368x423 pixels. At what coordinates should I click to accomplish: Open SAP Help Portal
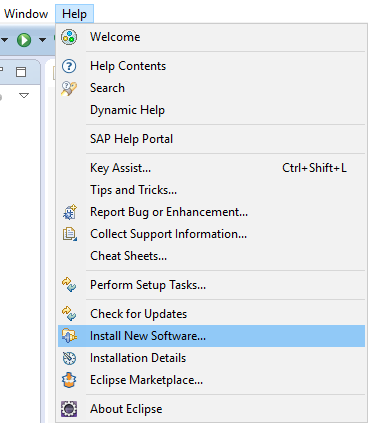click(211, 139)
